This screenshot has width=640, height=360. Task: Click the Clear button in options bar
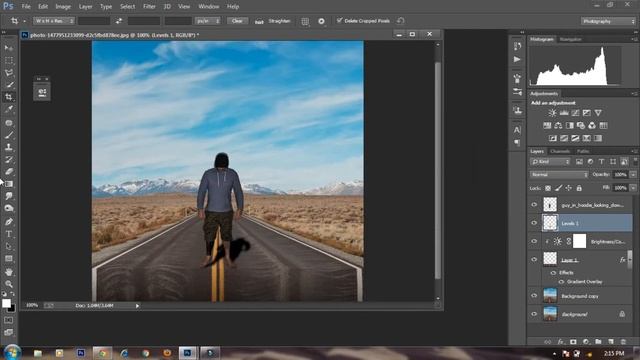(x=237, y=21)
